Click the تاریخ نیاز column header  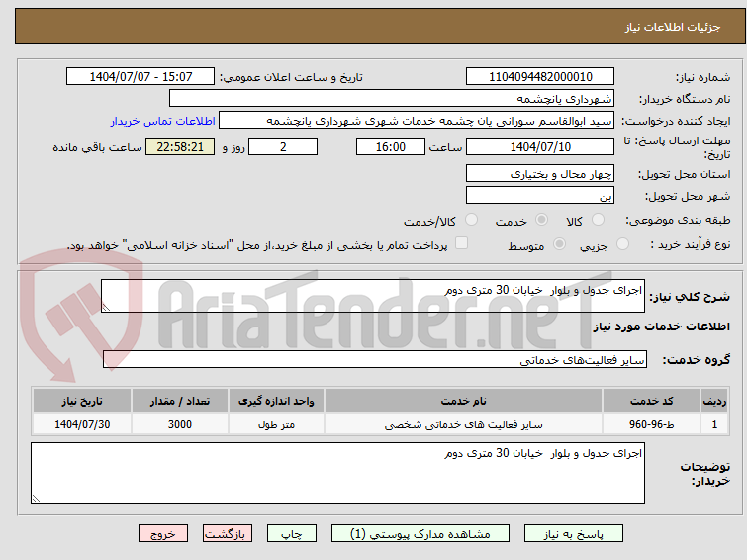(x=82, y=401)
